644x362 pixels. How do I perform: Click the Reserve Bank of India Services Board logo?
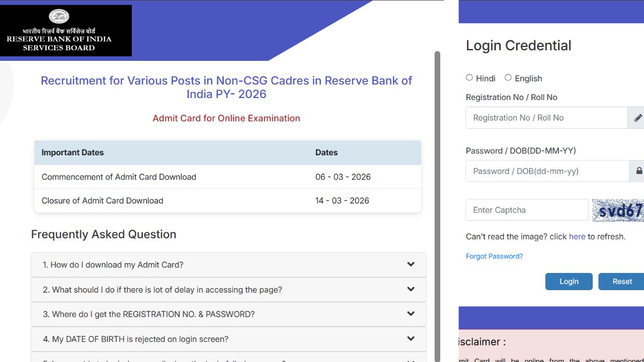click(66, 31)
